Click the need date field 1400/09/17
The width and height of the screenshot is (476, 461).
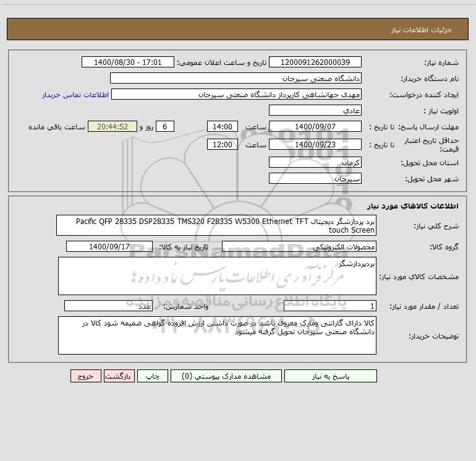[x=109, y=246]
